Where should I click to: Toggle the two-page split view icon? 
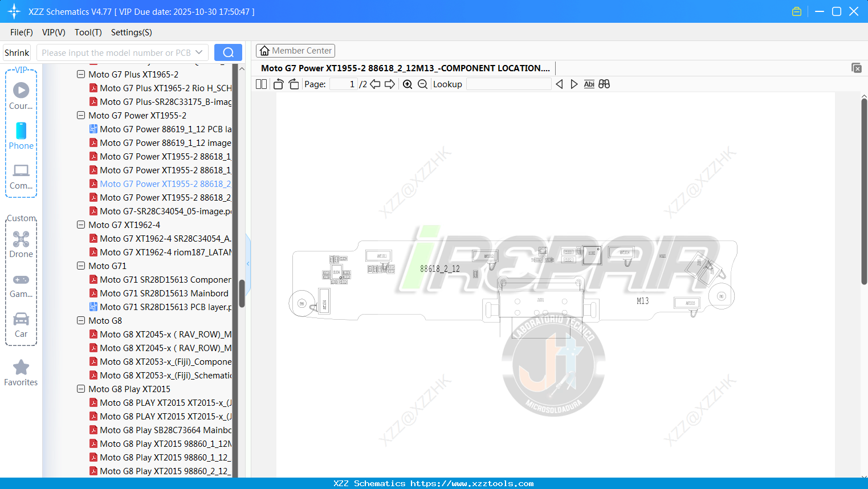point(262,84)
